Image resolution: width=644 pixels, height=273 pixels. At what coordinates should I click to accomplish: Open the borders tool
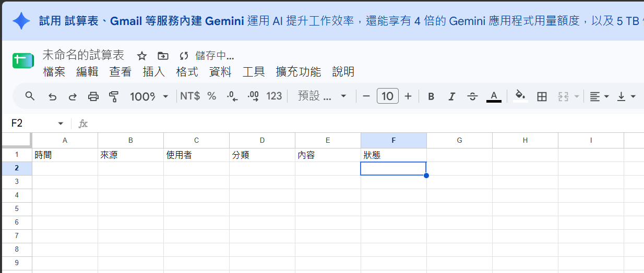point(542,96)
